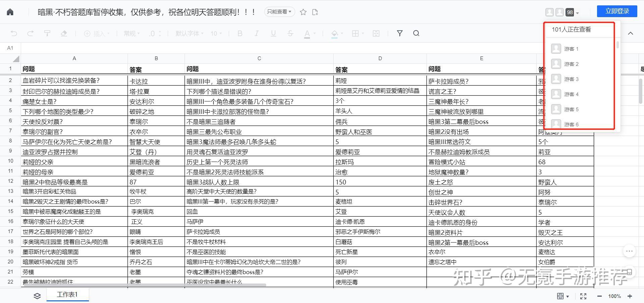Select visitor 游客 3 in viewer list

click(x=572, y=79)
